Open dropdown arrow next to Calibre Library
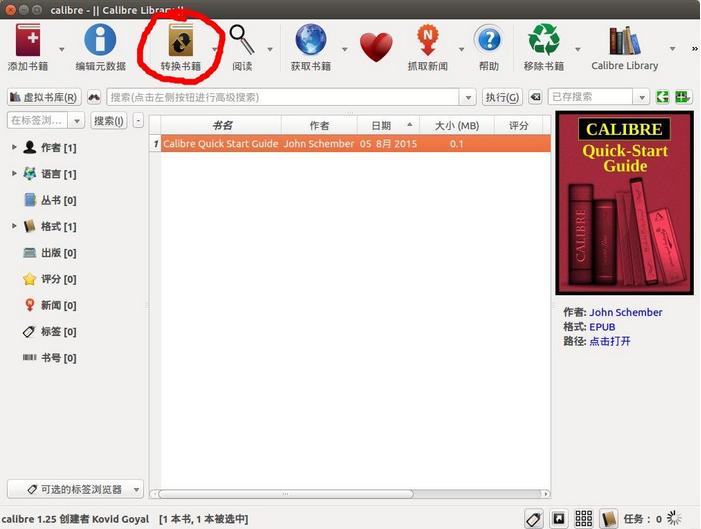 [672, 49]
